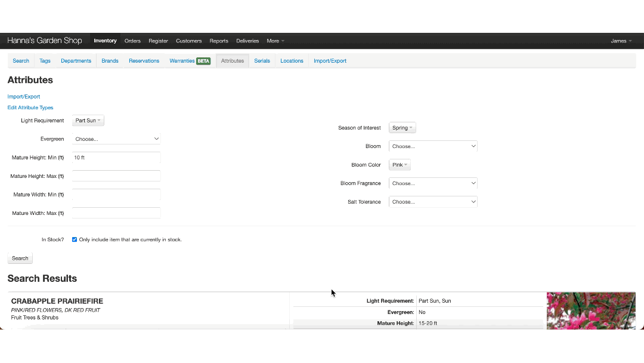The width and height of the screenshot is (644, 363).
Task: Switch to the Warranties BETA tab
Action: (x=190, y=61)
